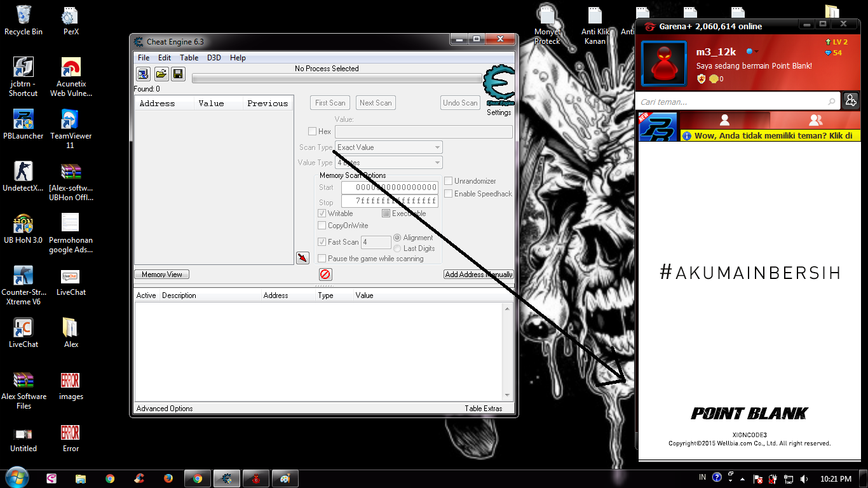The width and height of the screenshot is (868, 488).
Task: Enable Pause the game while scanning
Action: pyautogui.click(x=322, y=259)
